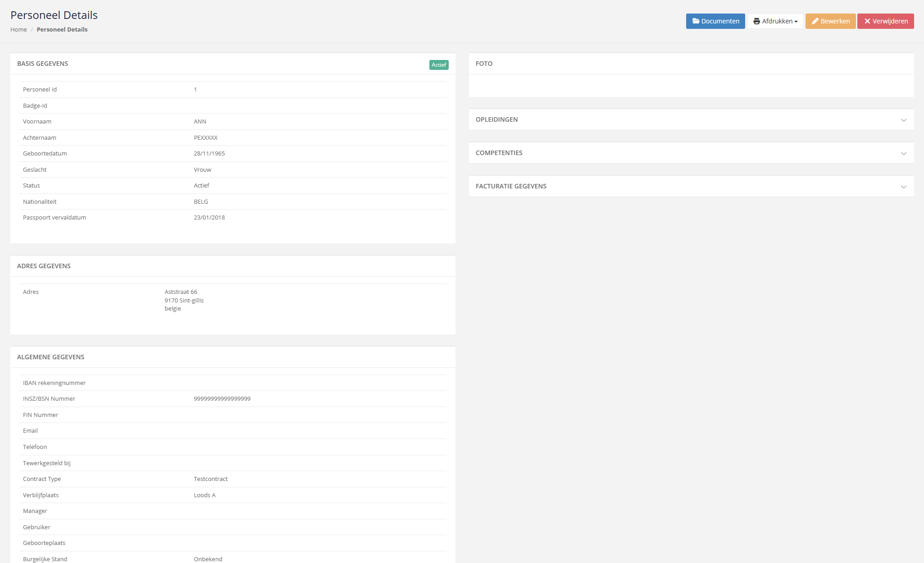Select the Status row value Actief
The image size is (924, 563).
point(201,186)
